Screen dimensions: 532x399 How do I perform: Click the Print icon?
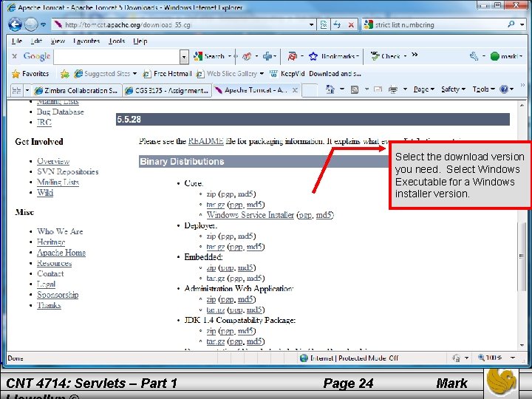click(393, 89)
